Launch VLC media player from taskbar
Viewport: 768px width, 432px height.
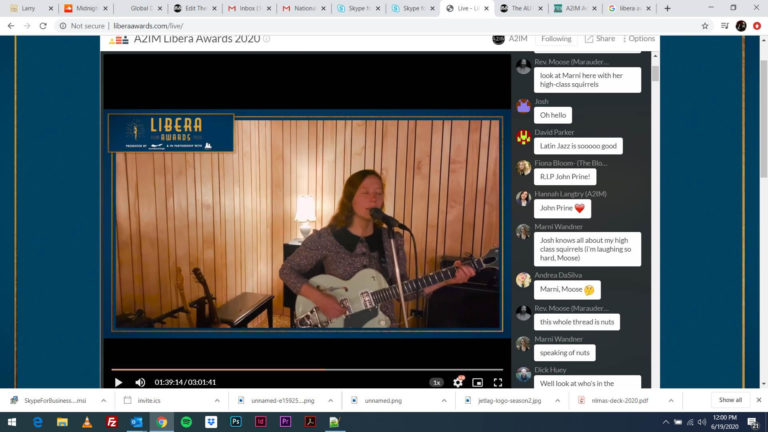pyautogui.click(x=85, y=422)
